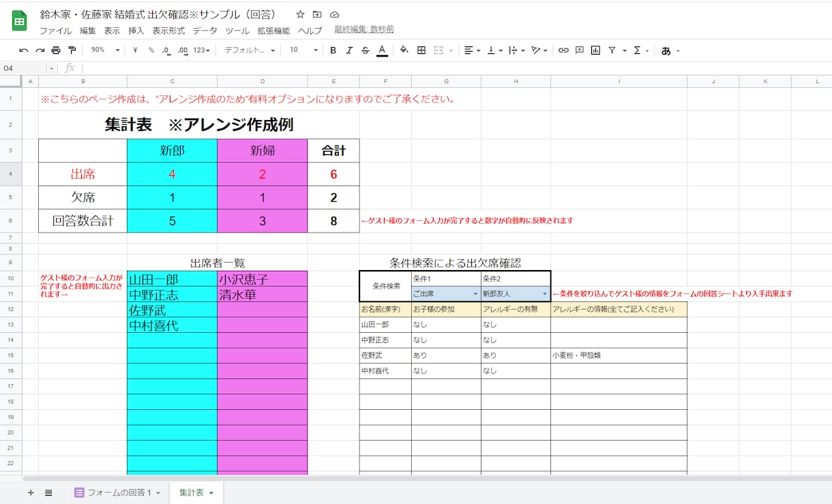Click the formula bar input
The height and width of the screenshot is (504, 832).
457,68
